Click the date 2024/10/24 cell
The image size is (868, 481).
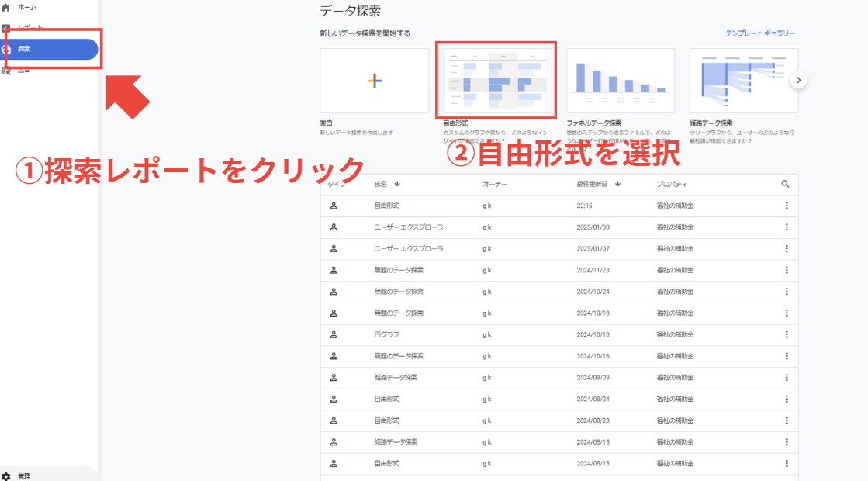593,292
